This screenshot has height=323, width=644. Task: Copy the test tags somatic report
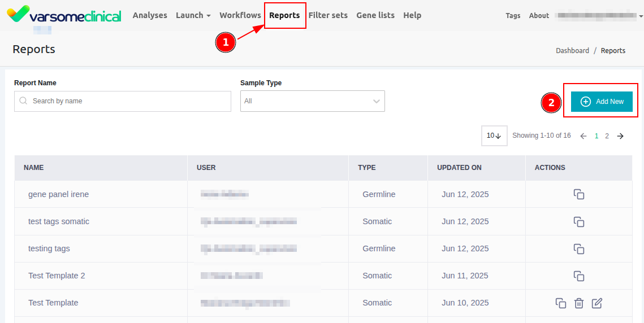pyautogui.click(x=578, y=221)
